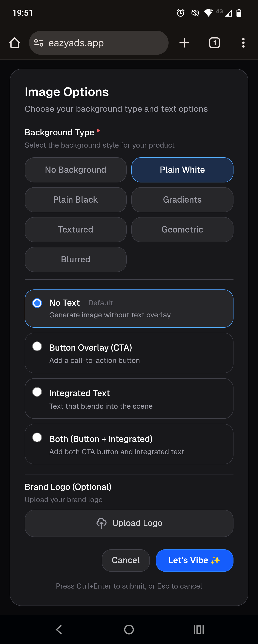
Task: Open the browser home page icon
Action: (15, 43)
